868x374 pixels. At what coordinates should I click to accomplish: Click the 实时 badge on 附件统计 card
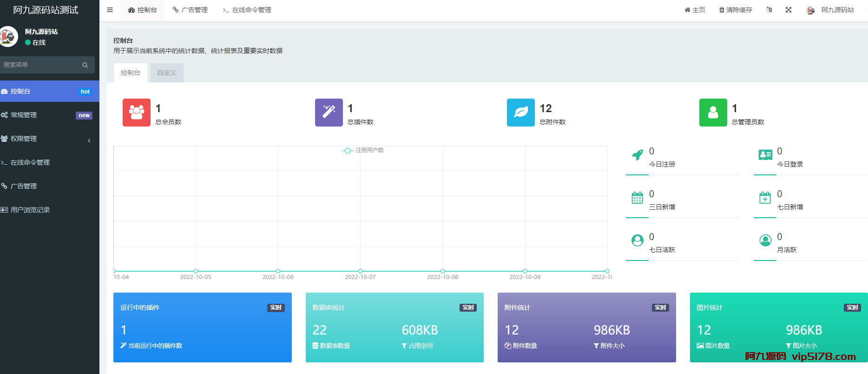(660, 307)
